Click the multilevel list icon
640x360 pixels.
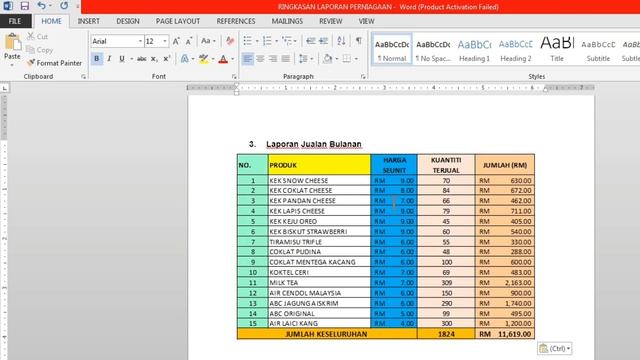tap(287, 41)
